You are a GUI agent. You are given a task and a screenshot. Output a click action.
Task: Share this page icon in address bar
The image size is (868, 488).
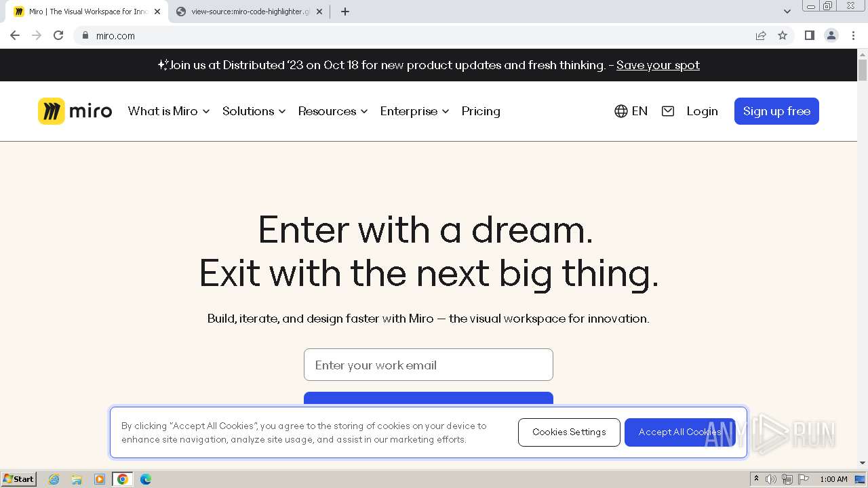[x=761, y=35]
